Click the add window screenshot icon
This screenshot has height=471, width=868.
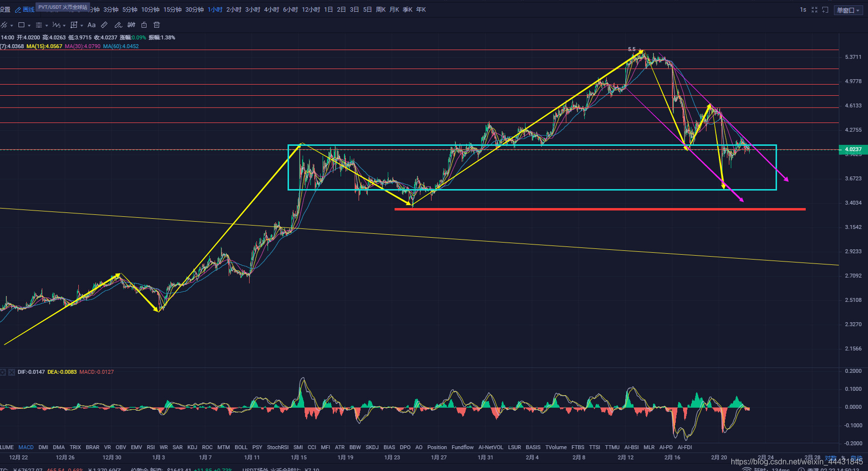click(x=825, y=10)
